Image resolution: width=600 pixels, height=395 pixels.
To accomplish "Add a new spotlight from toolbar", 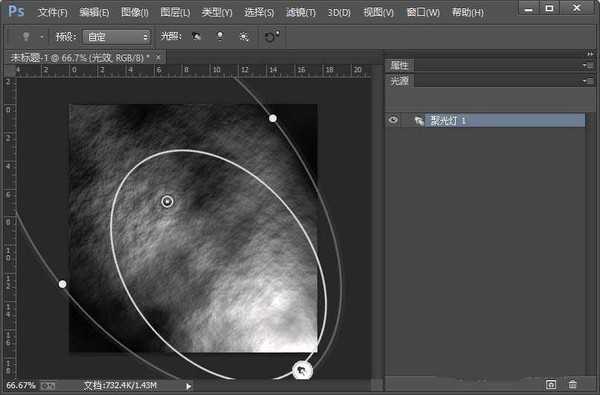I will tap(196, 36).
